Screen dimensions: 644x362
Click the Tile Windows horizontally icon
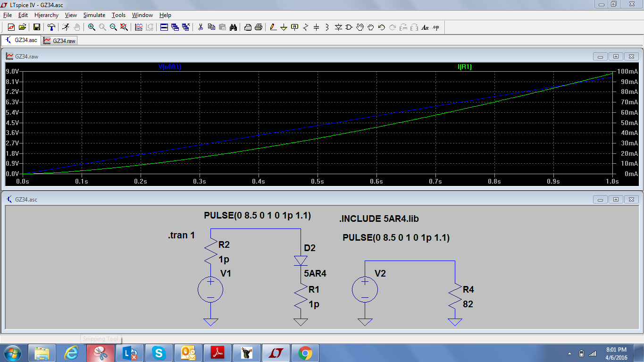pos(164,27)
